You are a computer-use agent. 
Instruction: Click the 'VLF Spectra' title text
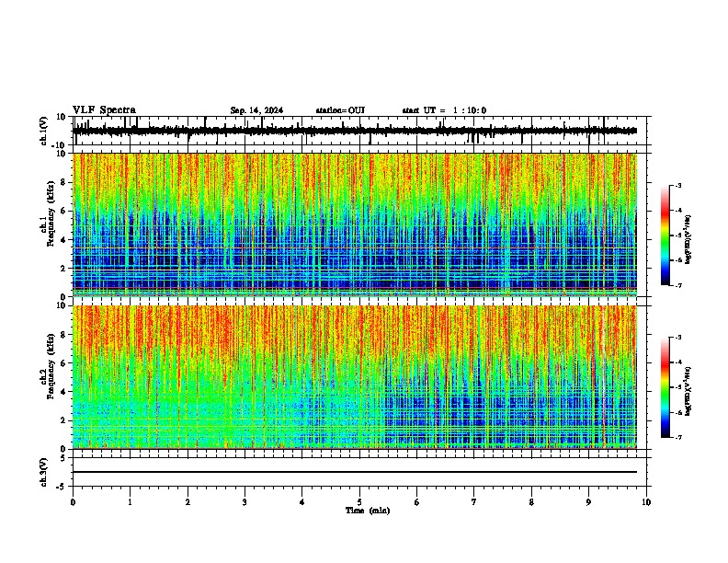tap(104, 110)
